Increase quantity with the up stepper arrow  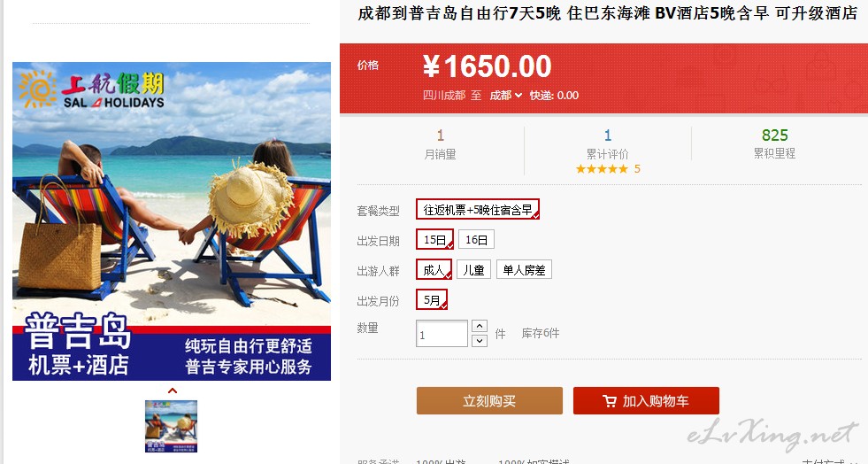coord(480,326)
